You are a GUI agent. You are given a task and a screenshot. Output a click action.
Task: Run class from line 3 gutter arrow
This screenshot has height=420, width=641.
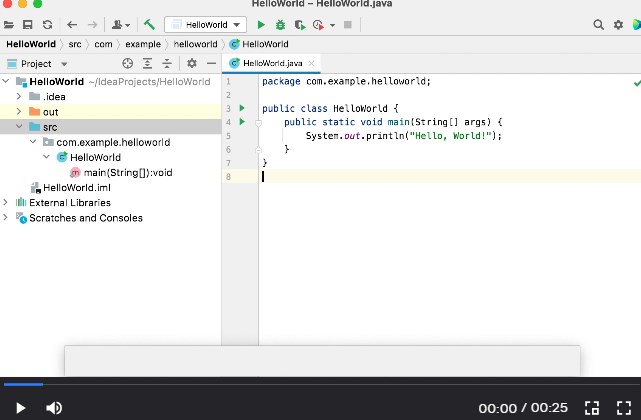click(x=242, y=108)
